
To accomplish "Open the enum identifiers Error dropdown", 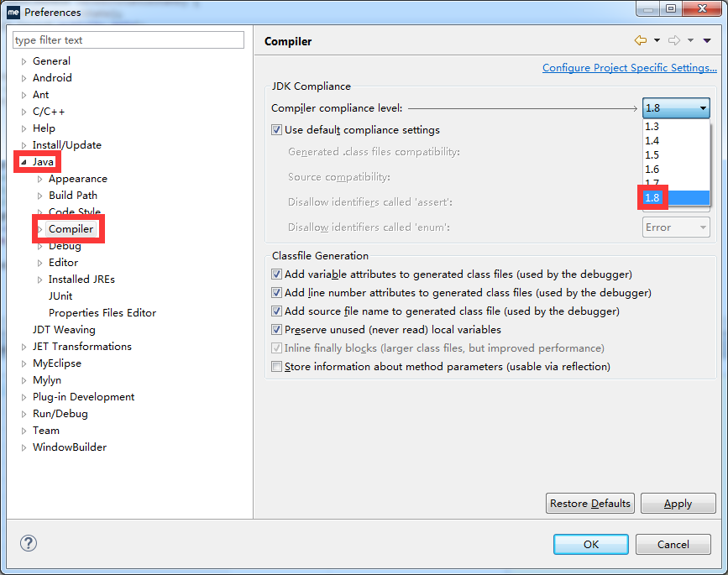I will (676, 227).
